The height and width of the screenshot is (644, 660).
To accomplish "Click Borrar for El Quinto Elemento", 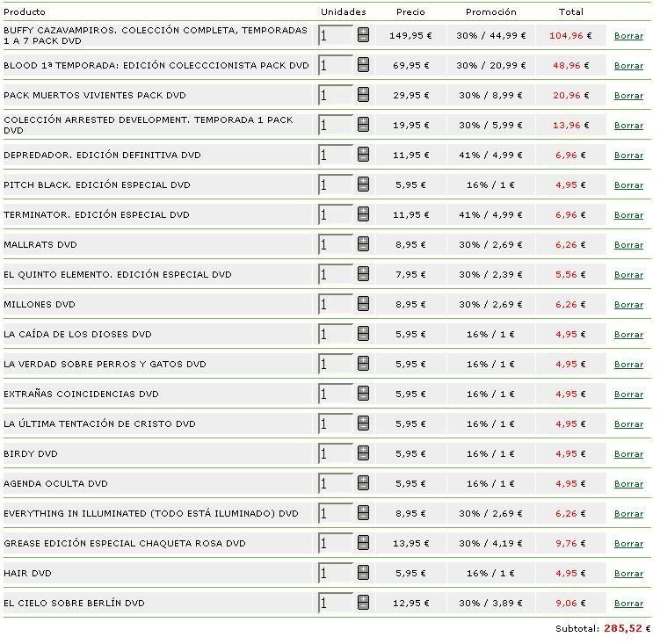I will [628, 275].
